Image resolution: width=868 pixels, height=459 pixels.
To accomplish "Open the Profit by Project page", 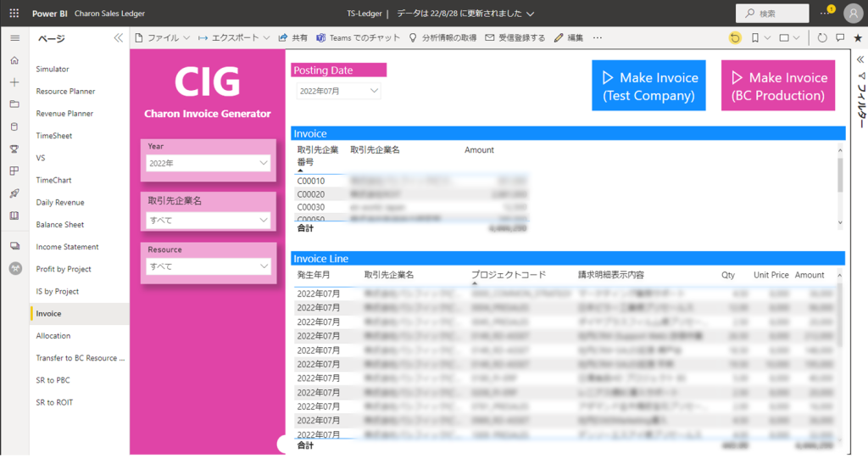I will pyautogui.click(x=64, y=269).
